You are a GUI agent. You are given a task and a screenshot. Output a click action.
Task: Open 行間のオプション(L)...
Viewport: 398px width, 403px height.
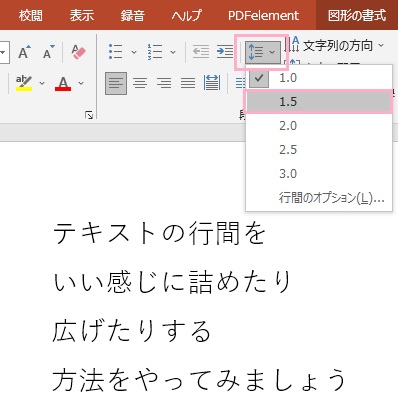[x=319, y=198]
